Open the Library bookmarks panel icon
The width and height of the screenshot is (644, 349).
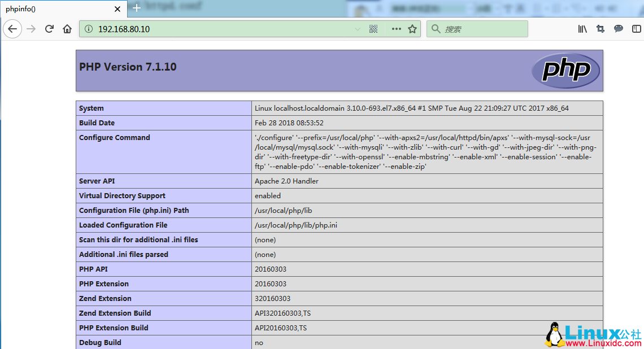pyautogui.click(x=582, y=29)
